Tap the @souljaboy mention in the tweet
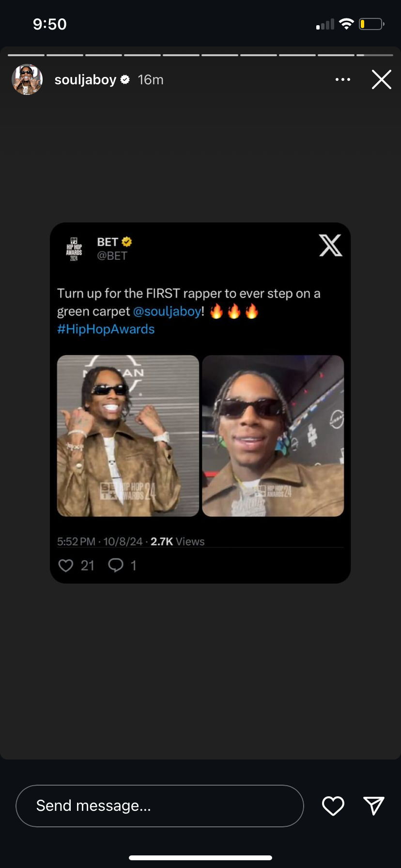This screenshot has height=868, width=401. (167, 311)
